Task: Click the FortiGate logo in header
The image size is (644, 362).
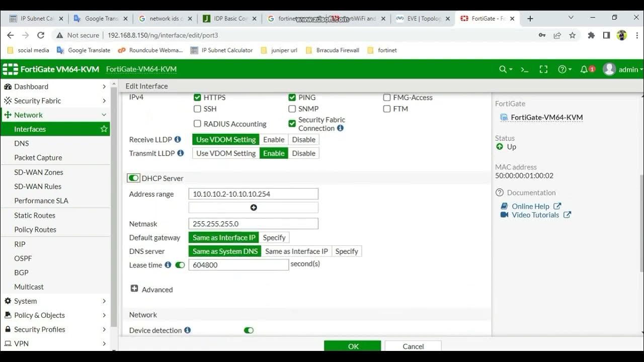Action: point(10,69)
